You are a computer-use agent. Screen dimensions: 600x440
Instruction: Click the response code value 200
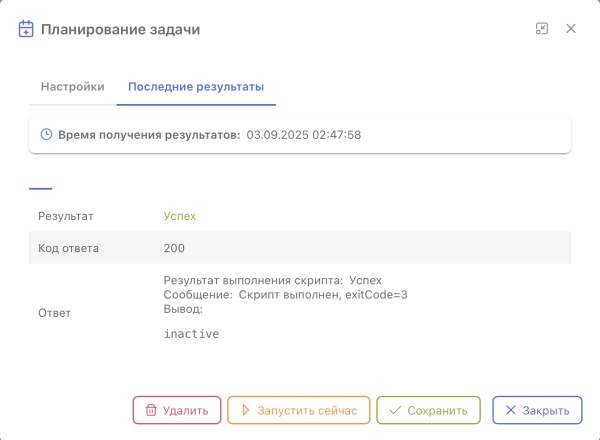(x=174, y=247)
